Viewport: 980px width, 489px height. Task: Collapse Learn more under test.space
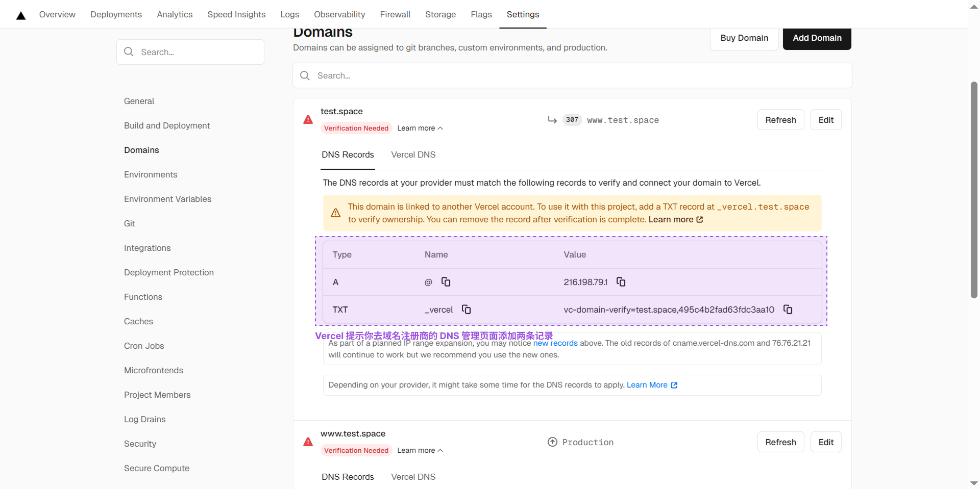420,128
